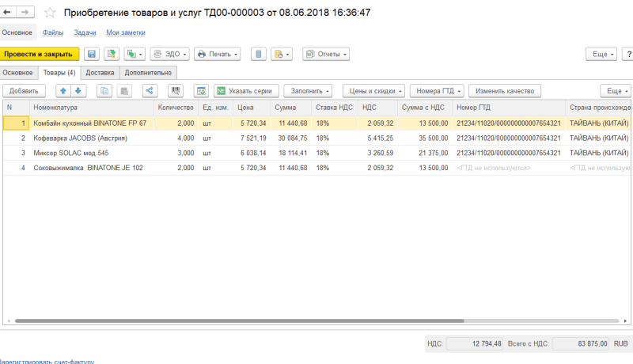The height and width of the screenshot is (364, 633).
Task: Switch to the Доставка tab
Action: (x=100, y=73)
